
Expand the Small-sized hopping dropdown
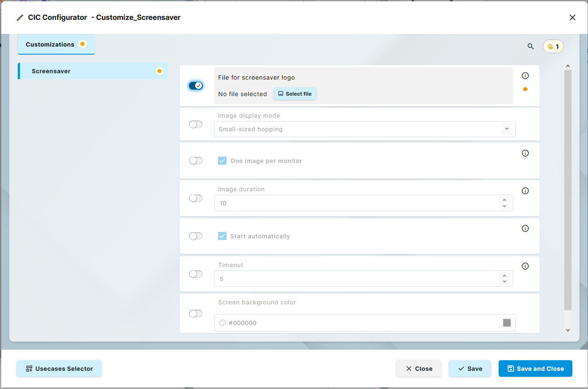pos(506,129)
